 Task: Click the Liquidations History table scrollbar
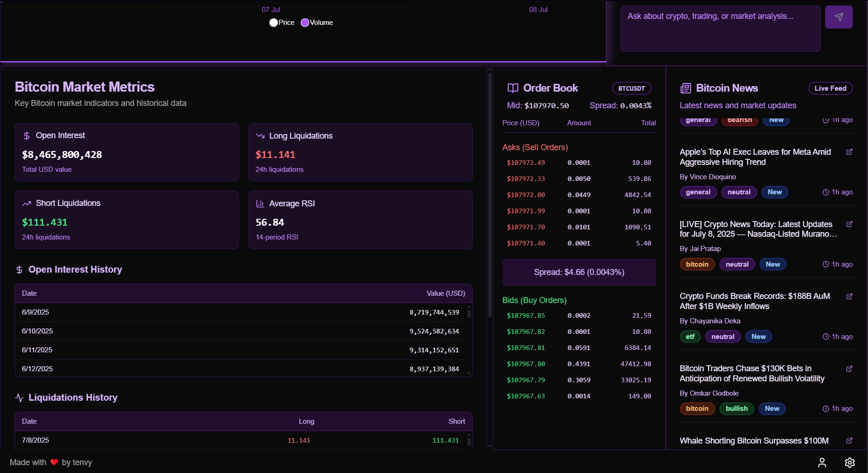[x=469, y=441]
